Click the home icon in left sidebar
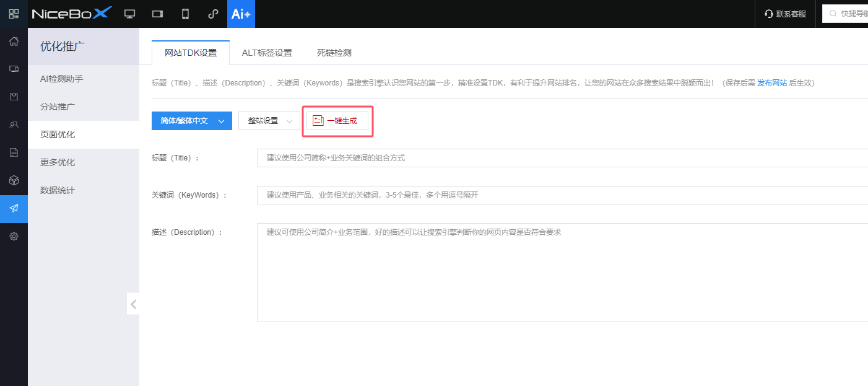Viewport: 868px width, 386px height. coord(13,41)
